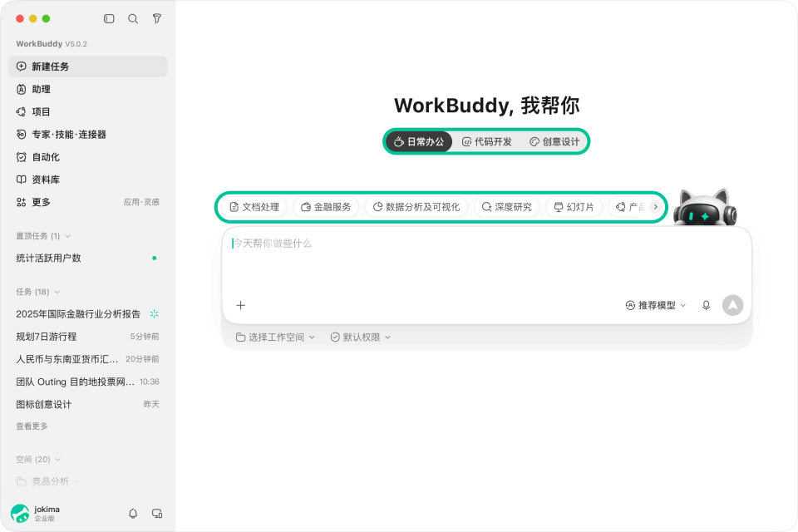Open the 推荐模型 model dropdown

point(656,305)
